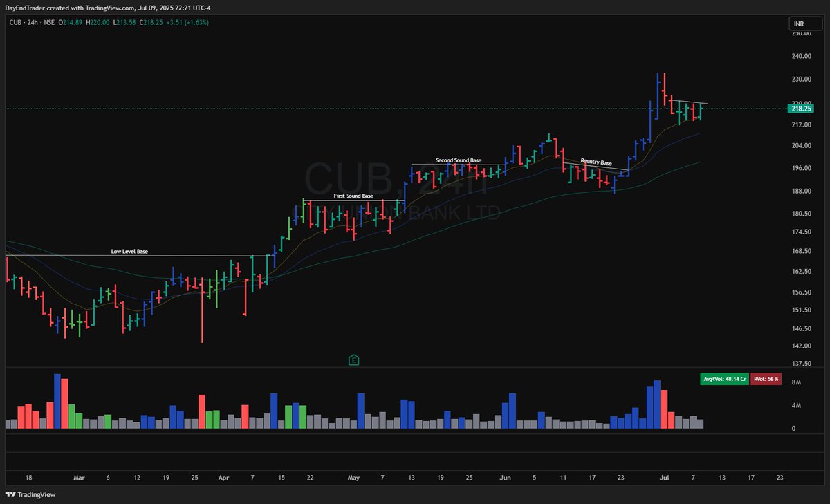Screen dimensions: 830x504
Task: Click the 196.00 price axis label
Action: click(801, 168)
